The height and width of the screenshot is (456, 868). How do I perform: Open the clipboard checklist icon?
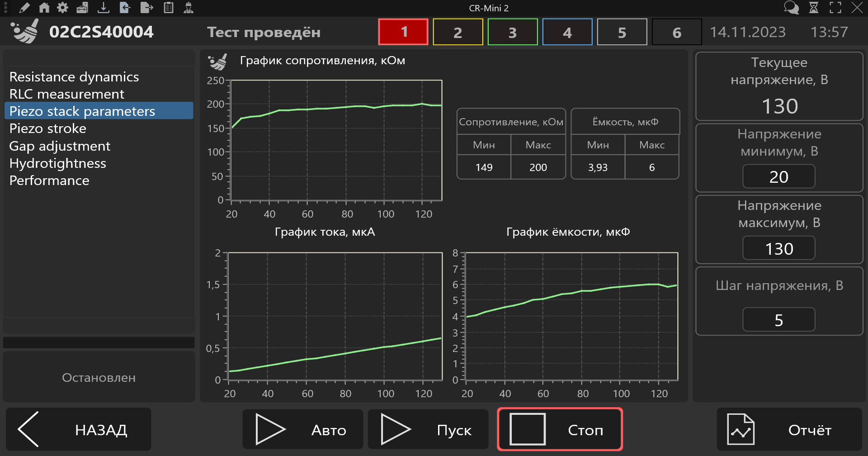(169, 8)
